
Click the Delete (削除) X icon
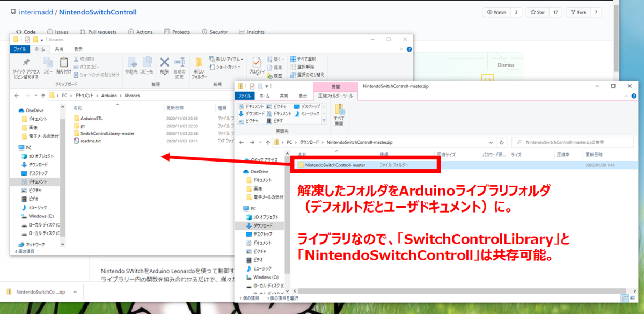[x=164, y=65]
